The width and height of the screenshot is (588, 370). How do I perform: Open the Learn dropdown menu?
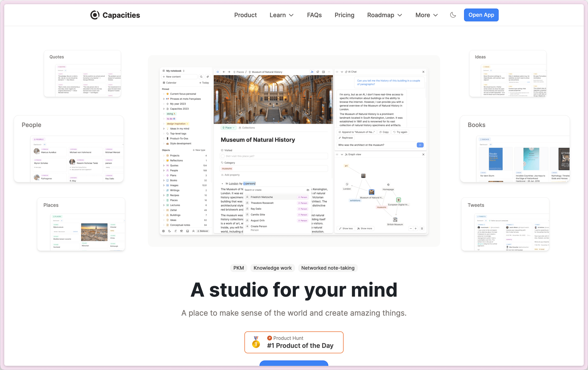click(x=281, y=15)
